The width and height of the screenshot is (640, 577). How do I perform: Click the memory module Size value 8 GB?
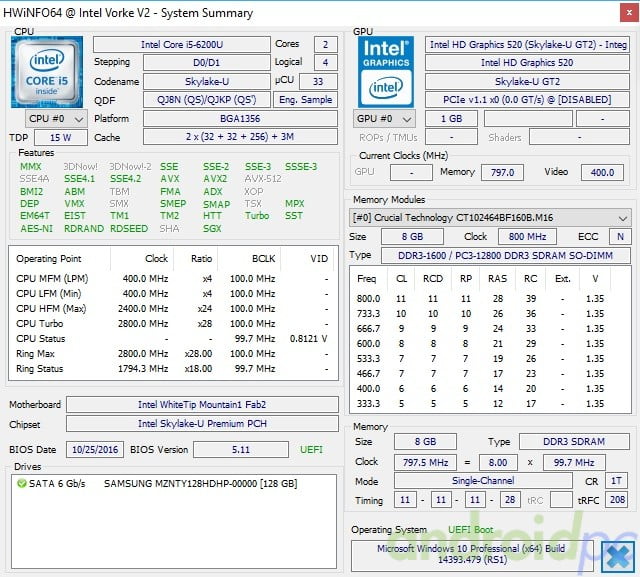[412, 237]
